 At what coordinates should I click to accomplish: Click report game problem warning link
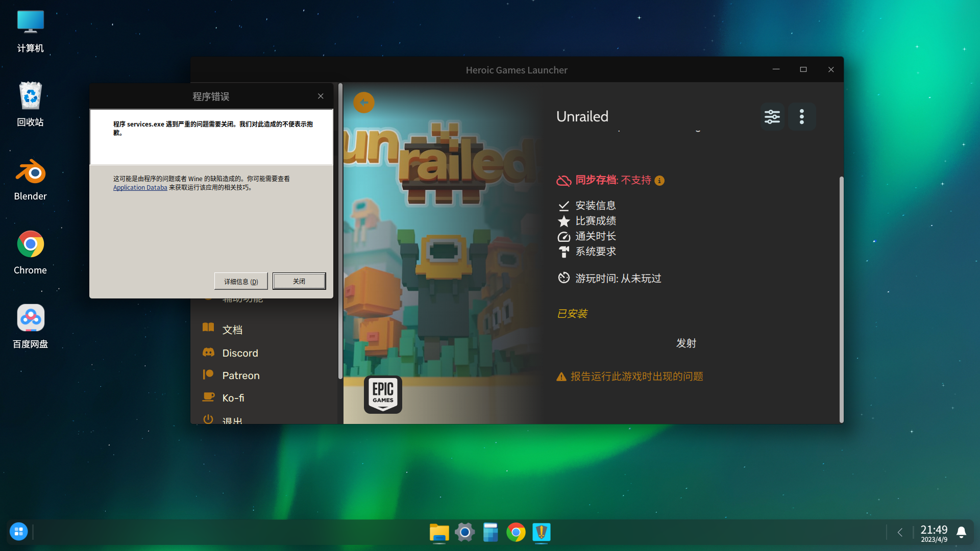(x=636, y=377)
